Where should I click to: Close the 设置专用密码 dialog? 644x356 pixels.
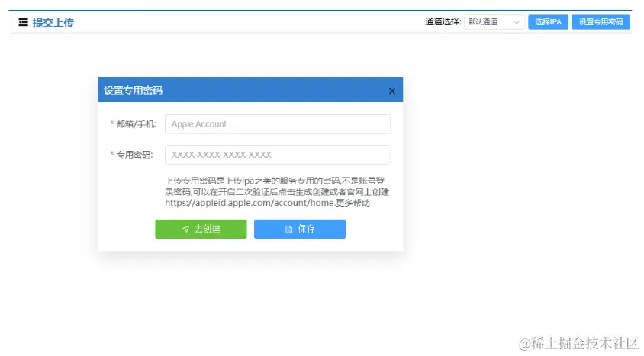tap(392, 91)
